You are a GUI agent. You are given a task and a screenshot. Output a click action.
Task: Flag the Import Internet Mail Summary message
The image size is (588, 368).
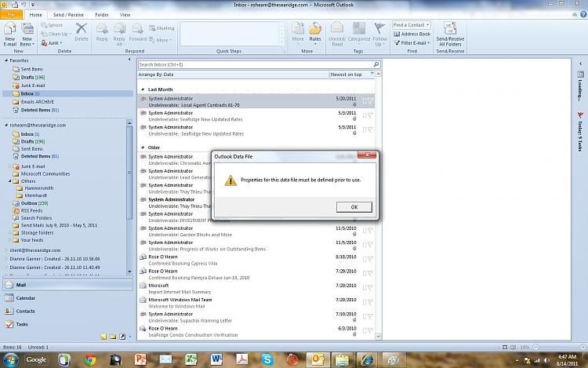(x=370, y=288)
